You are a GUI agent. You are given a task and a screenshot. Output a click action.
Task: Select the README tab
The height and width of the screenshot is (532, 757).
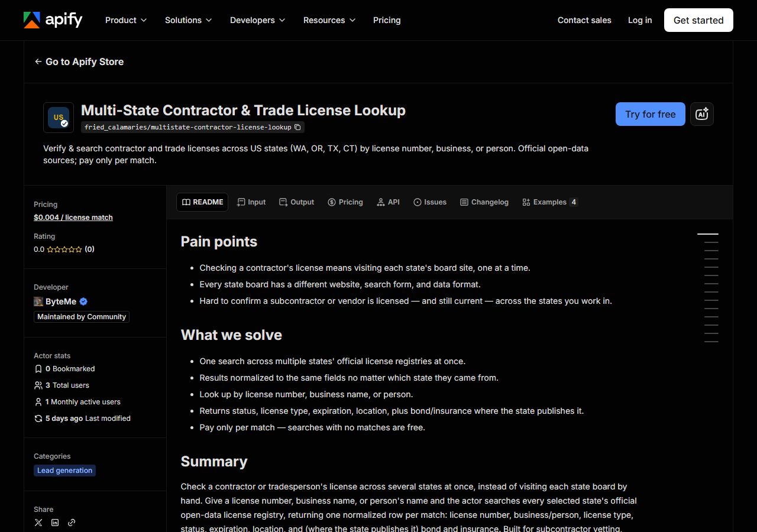[202, 202]
